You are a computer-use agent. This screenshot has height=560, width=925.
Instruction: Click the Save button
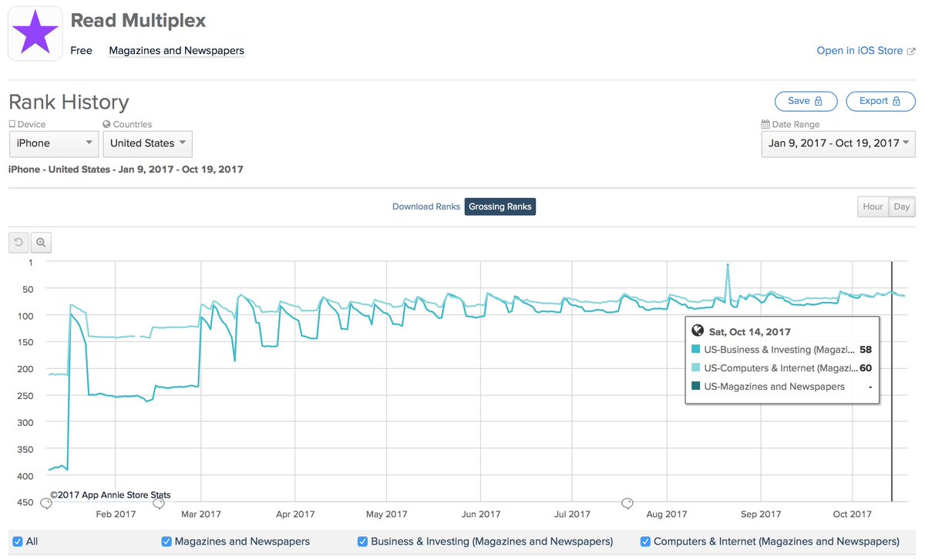(x=806, y=101)
